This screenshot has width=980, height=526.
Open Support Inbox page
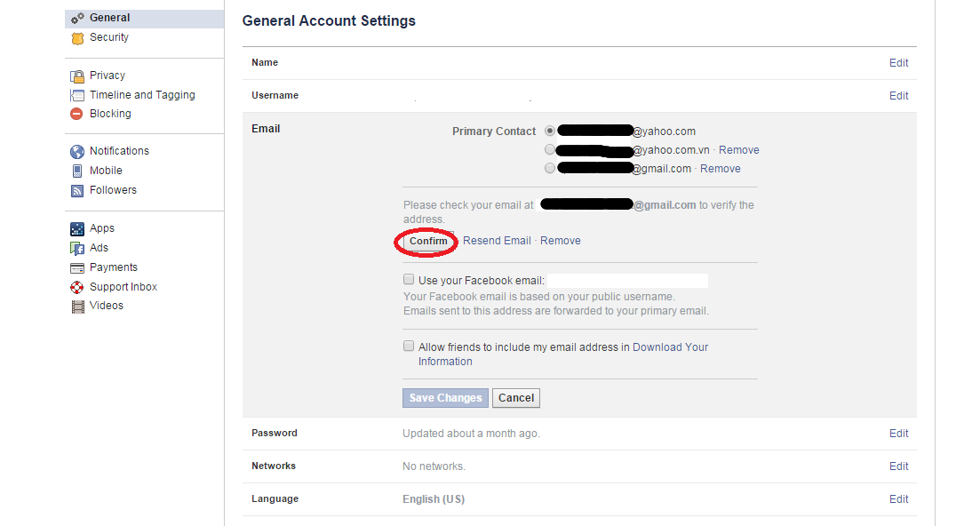click(x=123, y=287)
